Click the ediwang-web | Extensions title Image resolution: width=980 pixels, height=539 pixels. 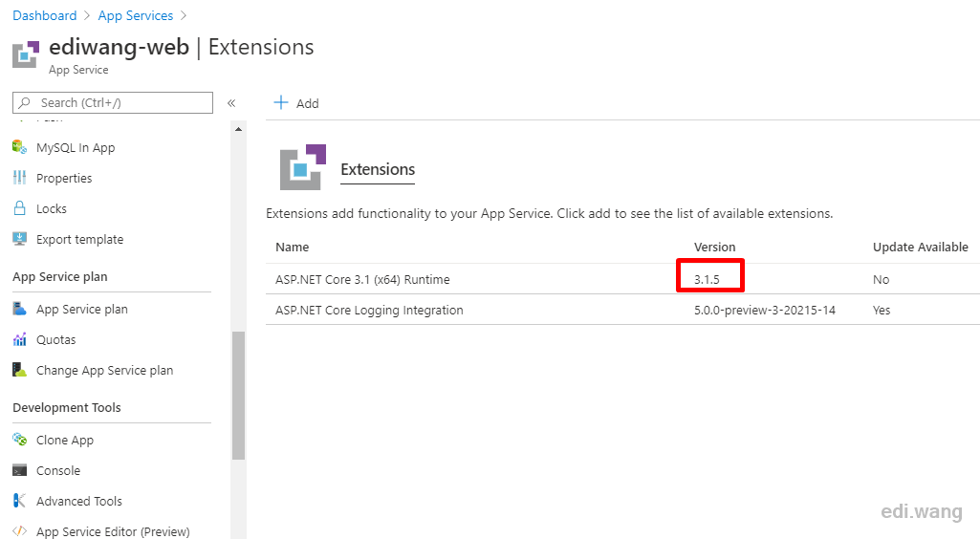coord(182,47)
